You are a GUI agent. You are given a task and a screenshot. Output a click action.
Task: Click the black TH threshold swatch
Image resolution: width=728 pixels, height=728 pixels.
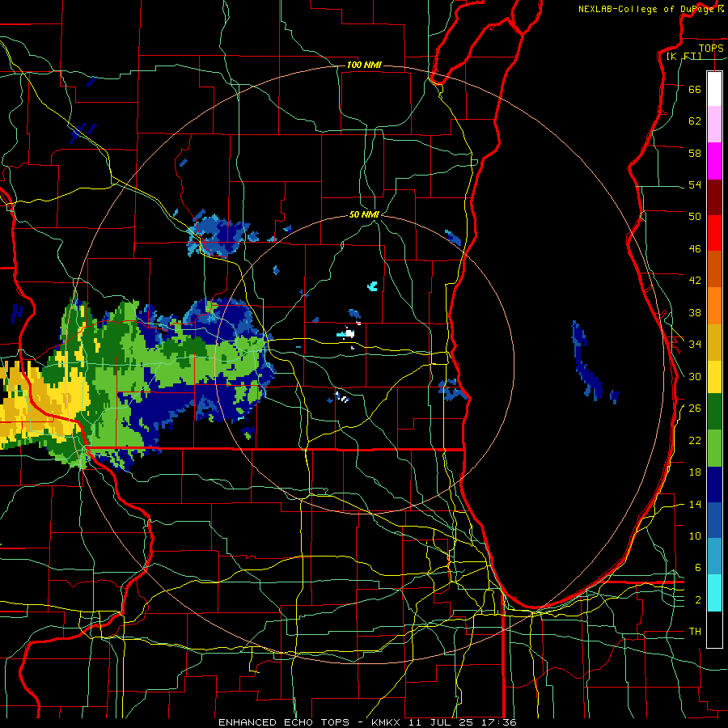[714, 629]
